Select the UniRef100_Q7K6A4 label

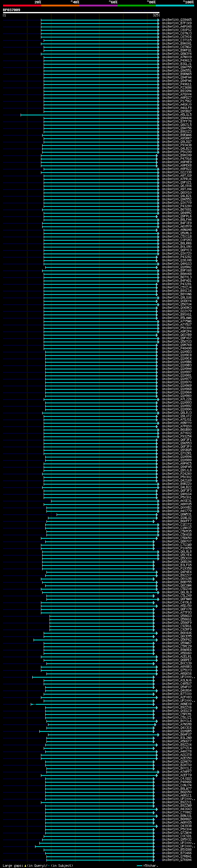click(177, 860)
